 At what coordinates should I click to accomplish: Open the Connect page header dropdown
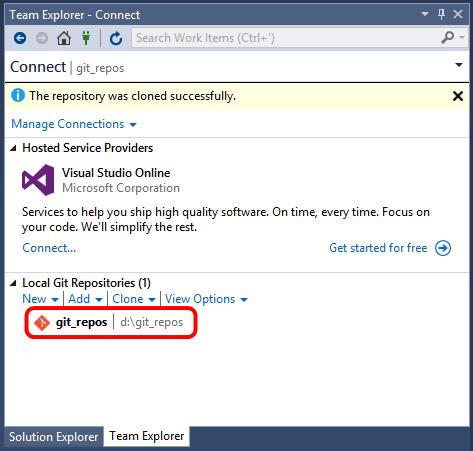[x=459, y=65]
